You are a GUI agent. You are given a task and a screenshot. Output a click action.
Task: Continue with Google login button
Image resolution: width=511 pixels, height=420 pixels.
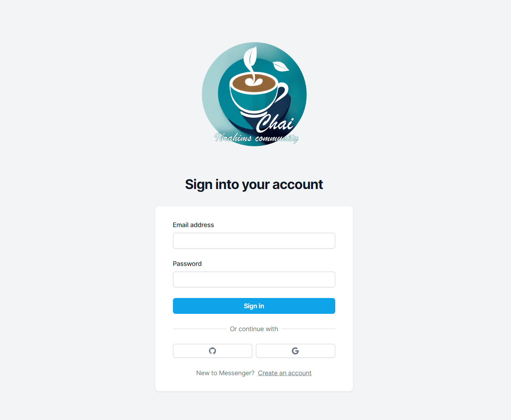(295, 351)
